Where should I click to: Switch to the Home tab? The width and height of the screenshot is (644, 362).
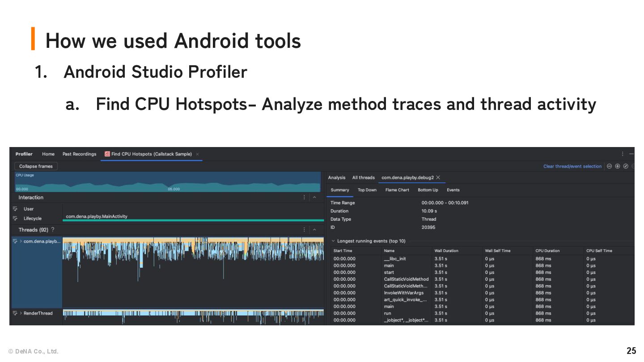[x=48, y=154]
